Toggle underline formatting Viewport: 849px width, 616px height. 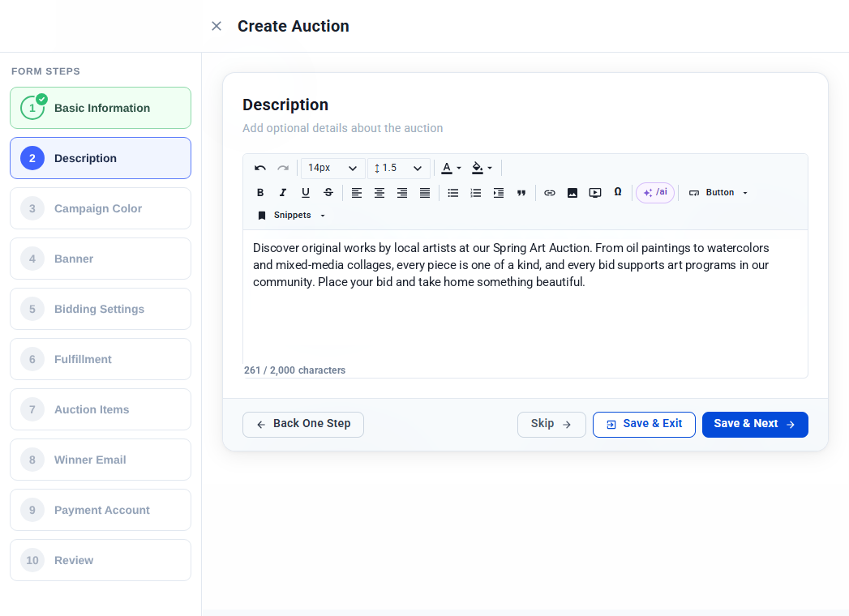[306, 193]
